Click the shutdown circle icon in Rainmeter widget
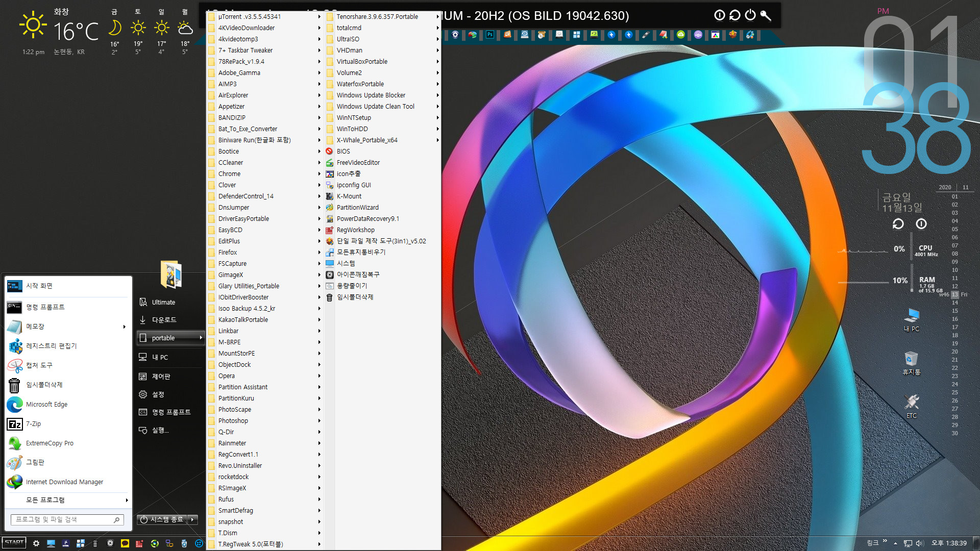Viewport: 980px width, 551px height. 921,224
